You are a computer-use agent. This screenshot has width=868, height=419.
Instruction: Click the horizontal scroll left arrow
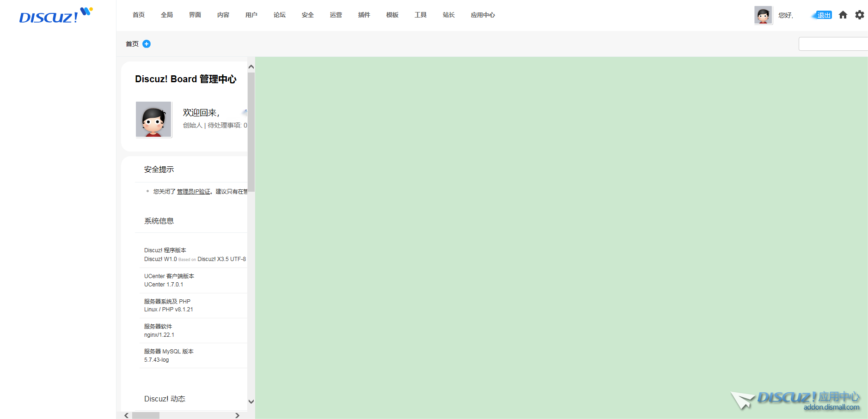(127, 415)
